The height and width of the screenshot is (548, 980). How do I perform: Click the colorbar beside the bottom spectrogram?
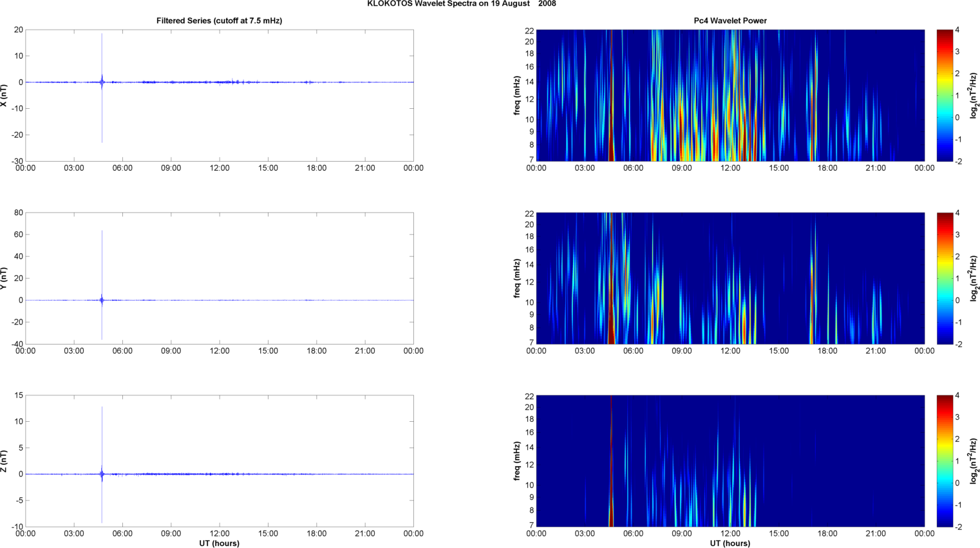coord(944,461)
